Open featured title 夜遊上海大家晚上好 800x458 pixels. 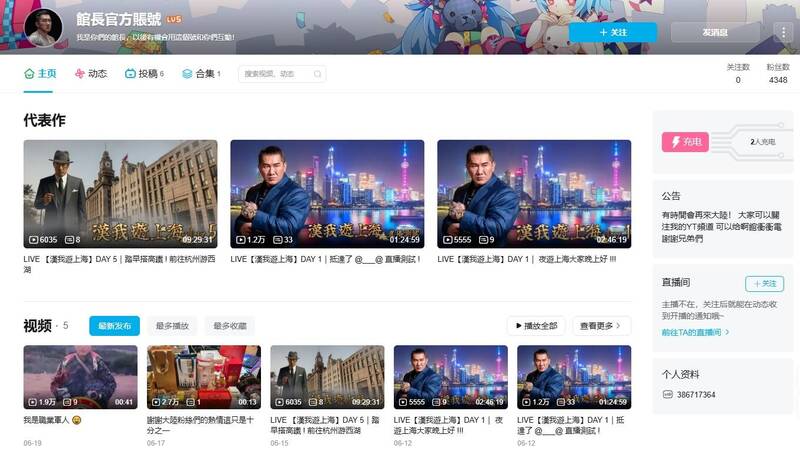527,259
